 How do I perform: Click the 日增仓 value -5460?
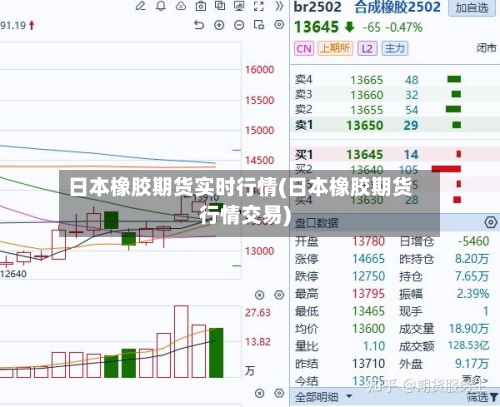point(473,241)
